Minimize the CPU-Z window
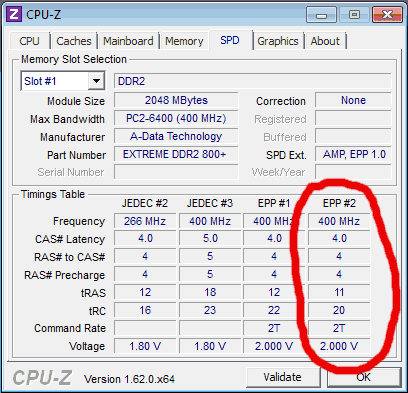408x393 pixels. [x=321, y=15]
